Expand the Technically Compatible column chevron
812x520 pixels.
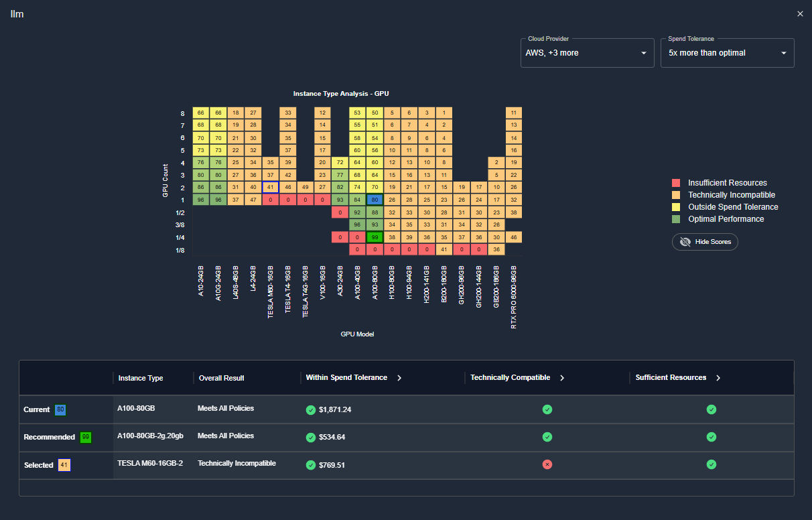[562, 378]
